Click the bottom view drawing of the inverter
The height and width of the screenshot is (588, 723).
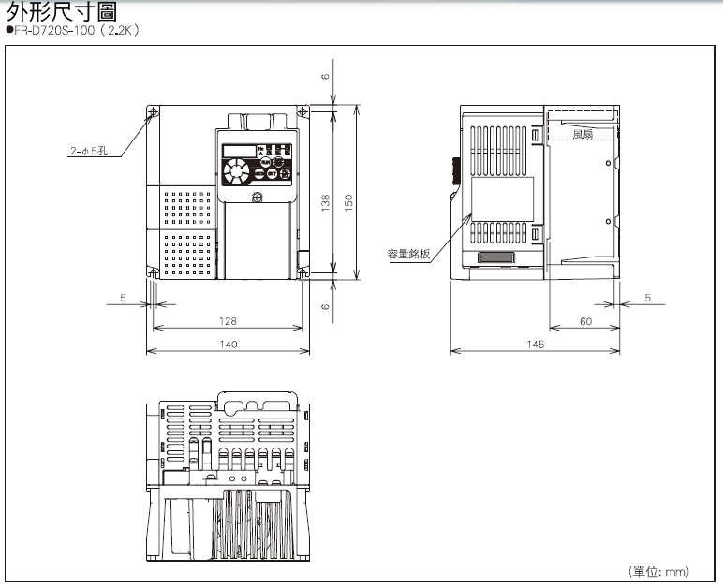[x=229, y=476]
